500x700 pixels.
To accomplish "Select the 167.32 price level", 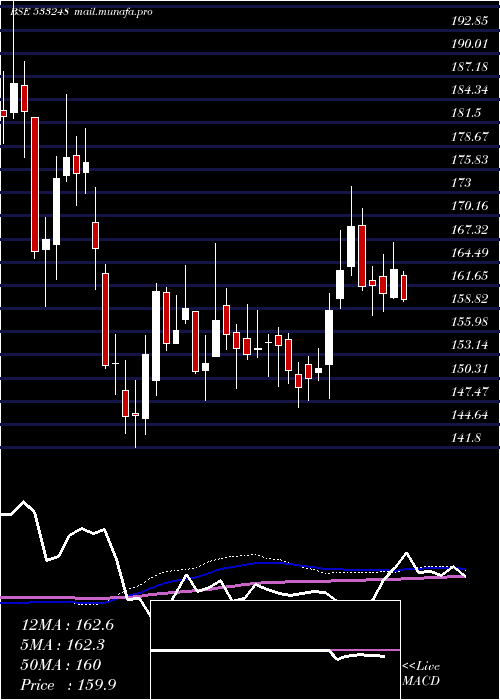I will 469,229.
